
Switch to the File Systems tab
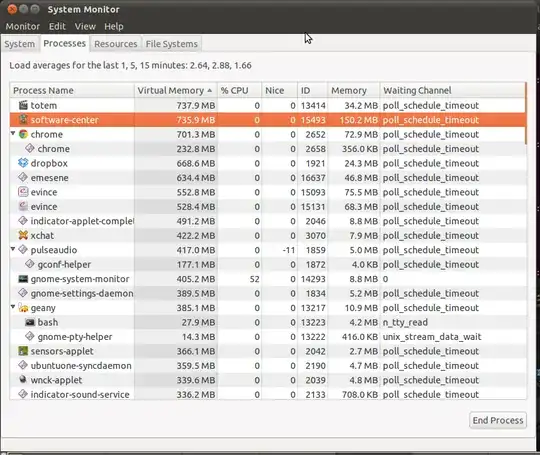[172, 44]
